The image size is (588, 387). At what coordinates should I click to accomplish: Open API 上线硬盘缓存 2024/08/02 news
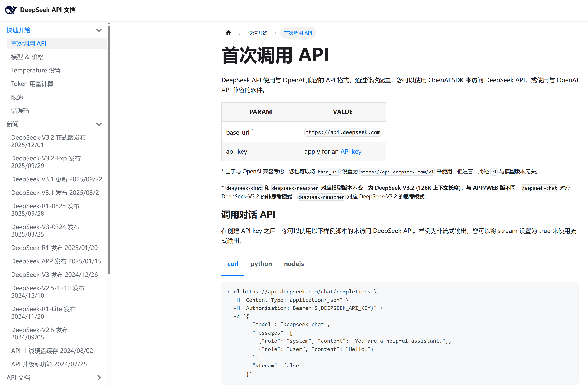point(52,351)
